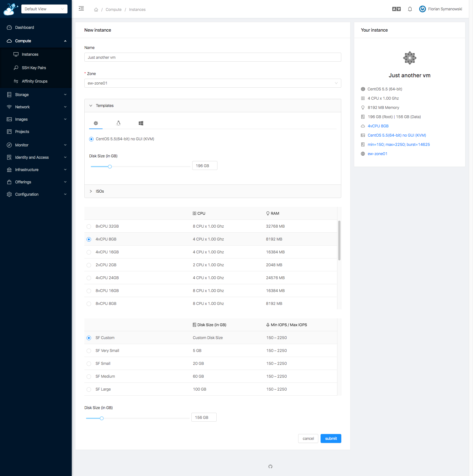Expand the ISOs section
The image size is (473, 476).
tap(213, 191)
